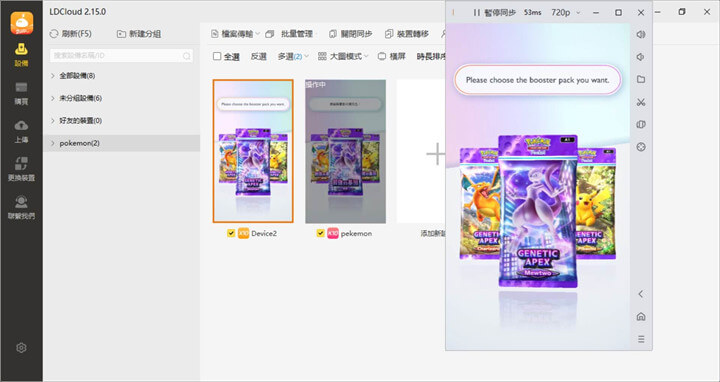Select the 全部設備(8) tree row
This screenshot has width=720, height=382.
click(x=122, y=76)
